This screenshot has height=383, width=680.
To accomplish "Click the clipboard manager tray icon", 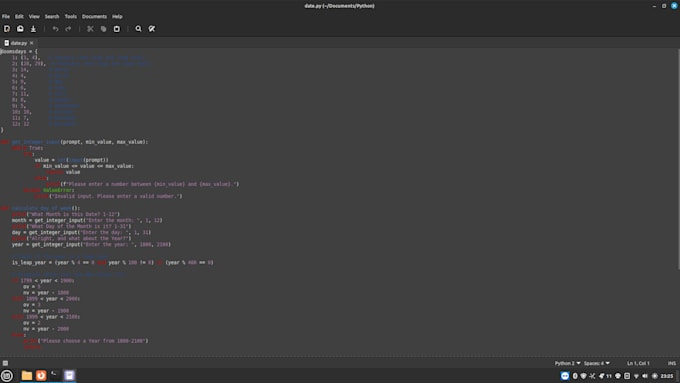I will (627, 376).
